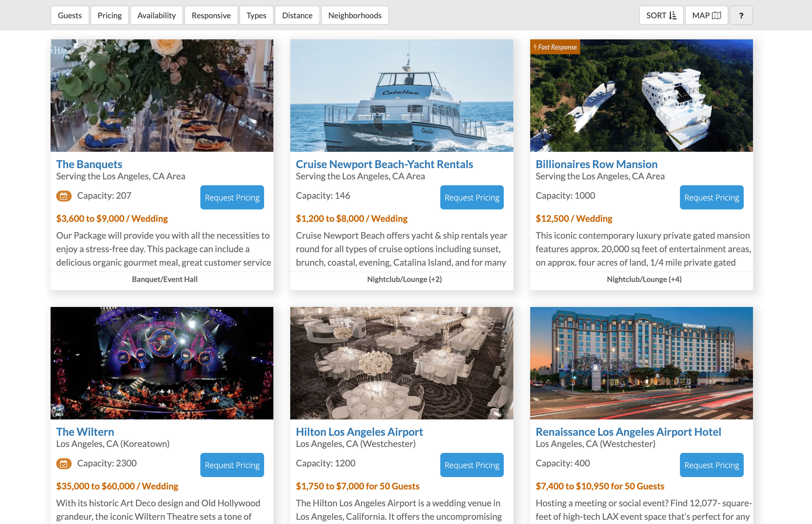Open the Distance filter menu
This screenshot has width=812, height=524.
pos(297,15)
